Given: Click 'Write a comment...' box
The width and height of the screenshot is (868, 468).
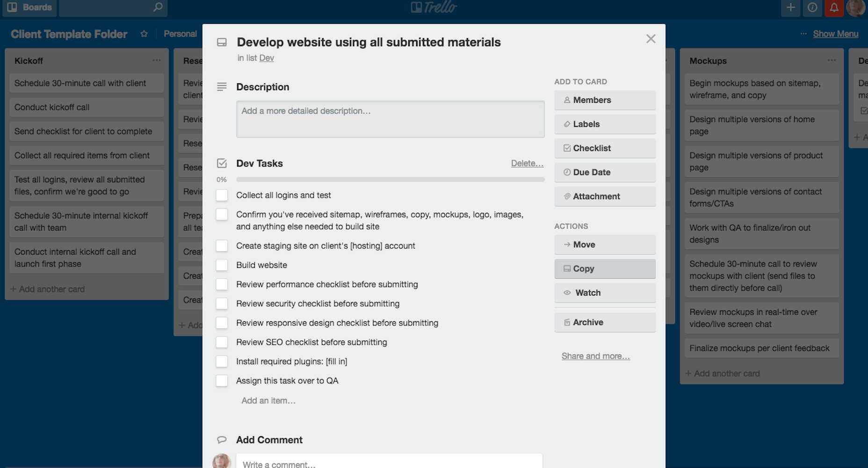Looking at the screenshot, I should click(x=389, y=461).
